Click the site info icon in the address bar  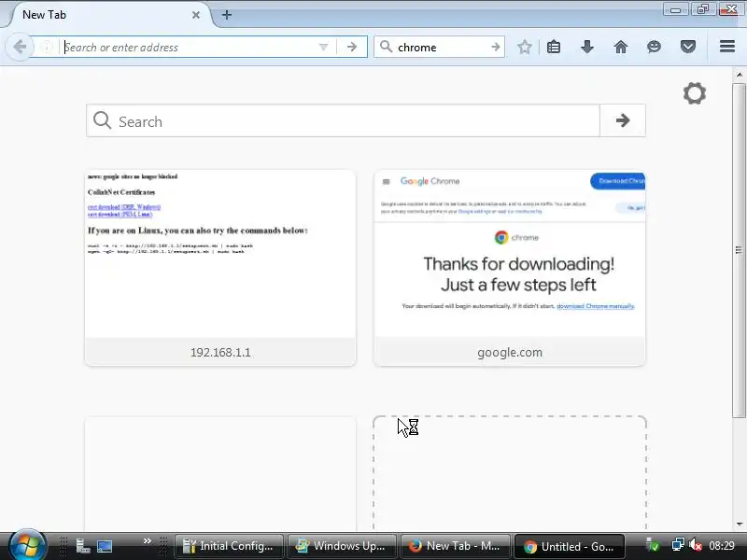[47, 47]
